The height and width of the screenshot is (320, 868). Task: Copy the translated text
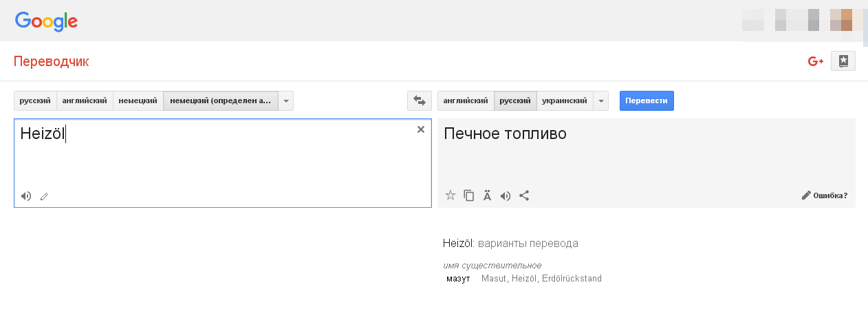point(469,195)
